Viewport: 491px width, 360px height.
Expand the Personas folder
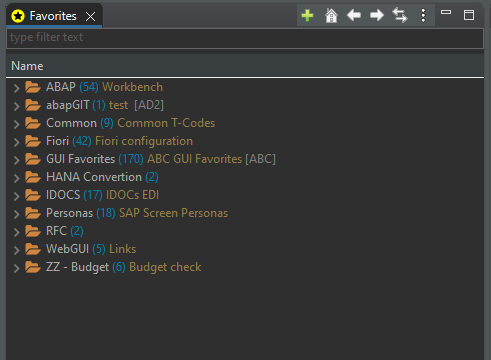tap(16, 214)
